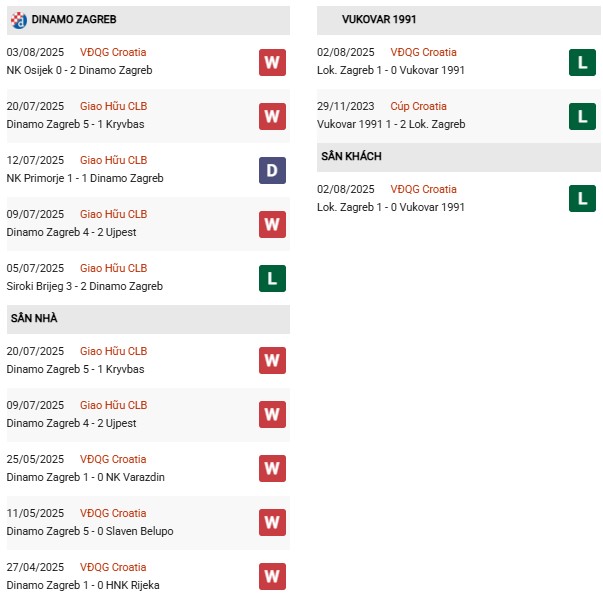
Task: Click W badge for Slaven Belupo match
Action: point(272,522)
